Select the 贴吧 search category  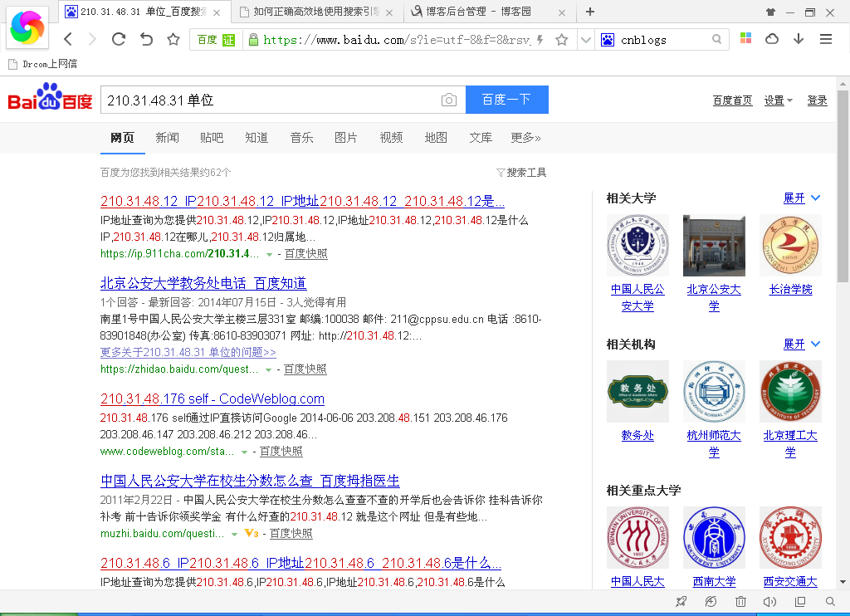coord(212,138)
